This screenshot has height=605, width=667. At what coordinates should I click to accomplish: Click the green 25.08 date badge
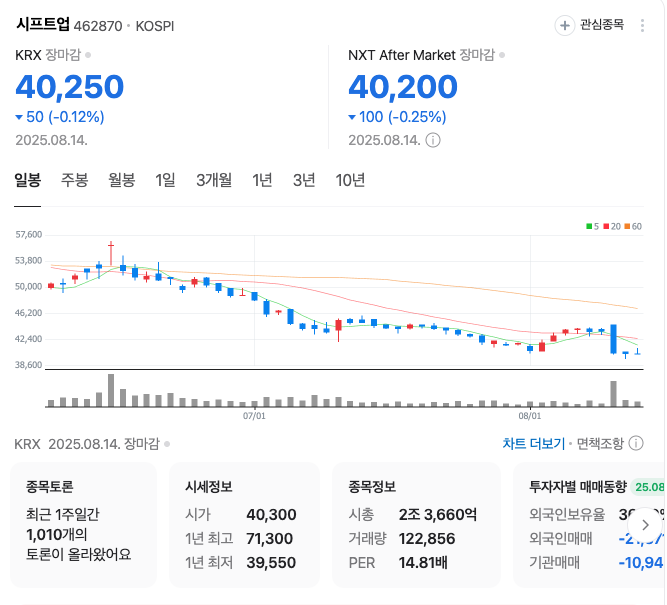[649, 487]
